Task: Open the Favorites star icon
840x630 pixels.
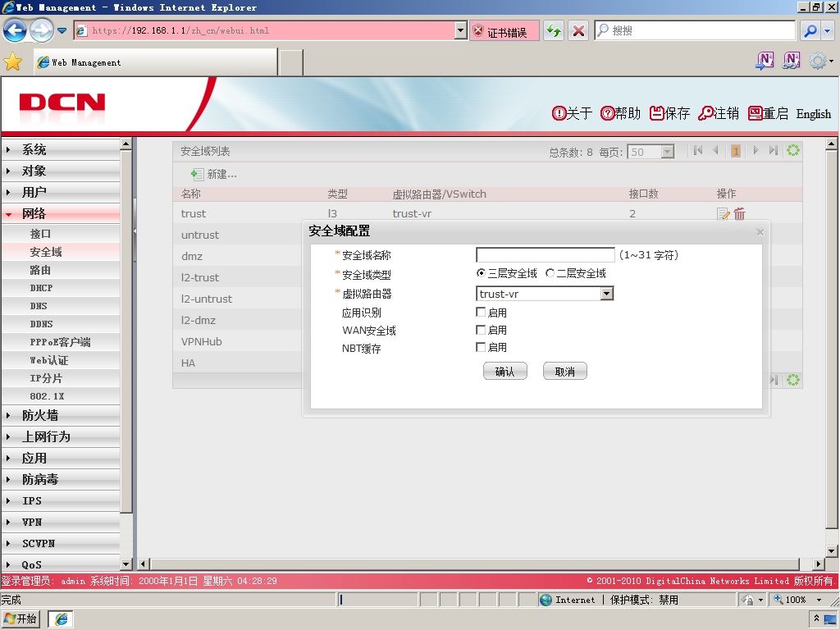Action: coord(13,62)
